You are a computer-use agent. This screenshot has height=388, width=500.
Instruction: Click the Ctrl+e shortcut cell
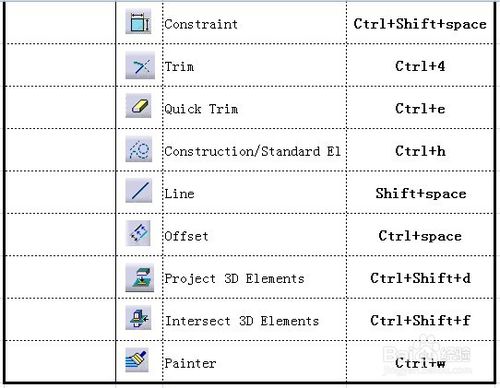click(420, 107)
